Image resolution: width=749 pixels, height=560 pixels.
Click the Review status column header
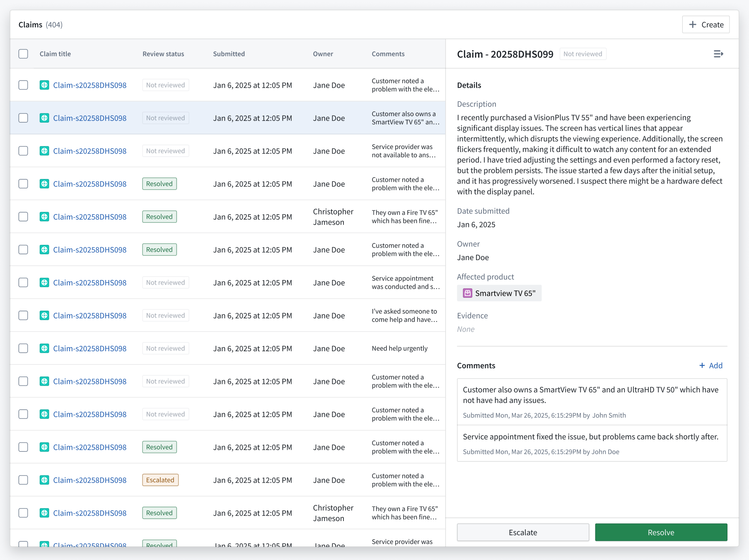(x=163, y=54)
